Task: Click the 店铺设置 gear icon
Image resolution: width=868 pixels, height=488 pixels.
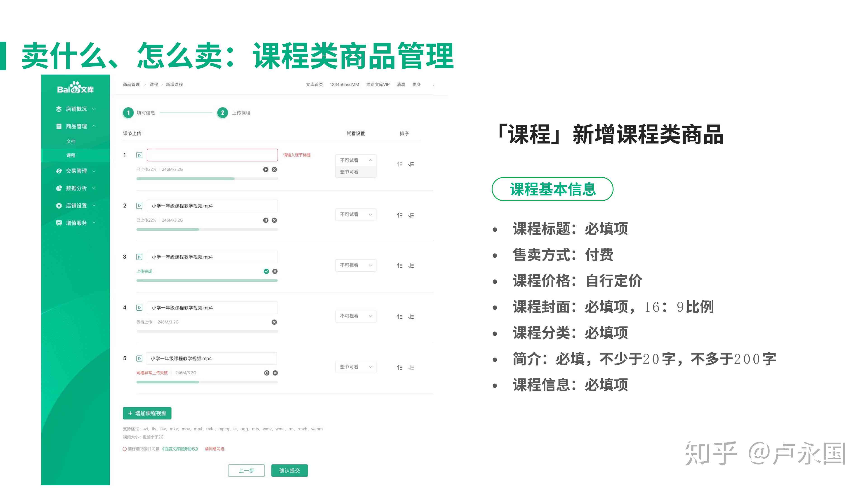Action: [x=59, y=205]
